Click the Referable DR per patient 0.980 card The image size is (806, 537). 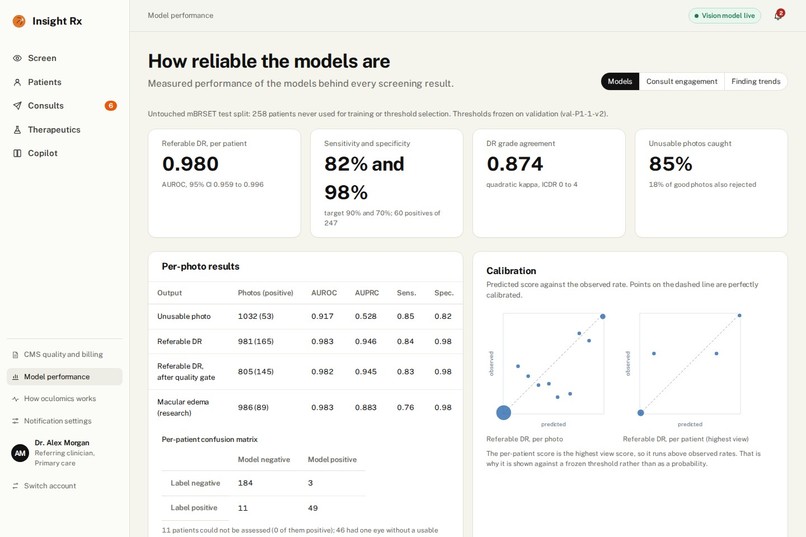tap(224, 183)
